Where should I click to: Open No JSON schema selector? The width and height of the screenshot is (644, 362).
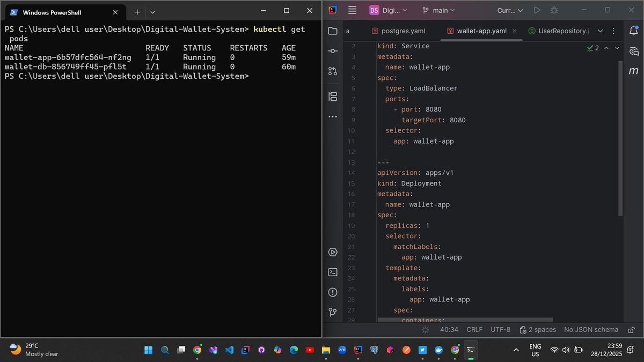pyautogui.click(x=591, y=330)
